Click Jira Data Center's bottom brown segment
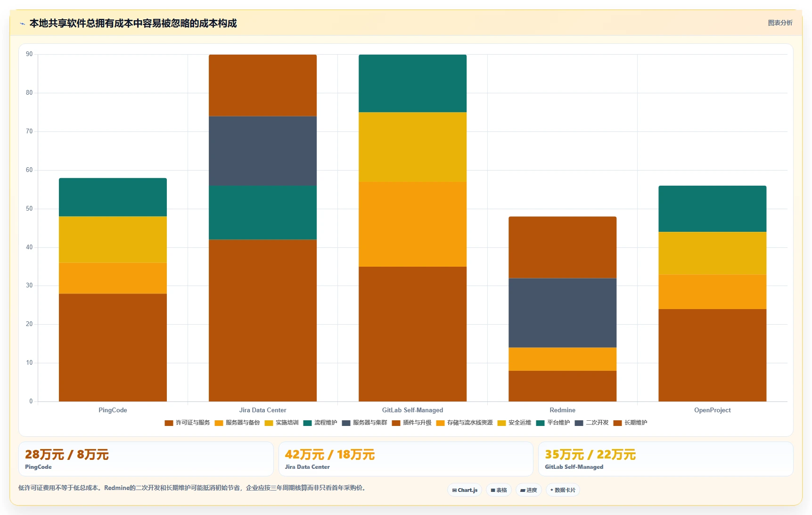Screen dimensions: 812x515 pyautogui.click(x=262, y=320)
